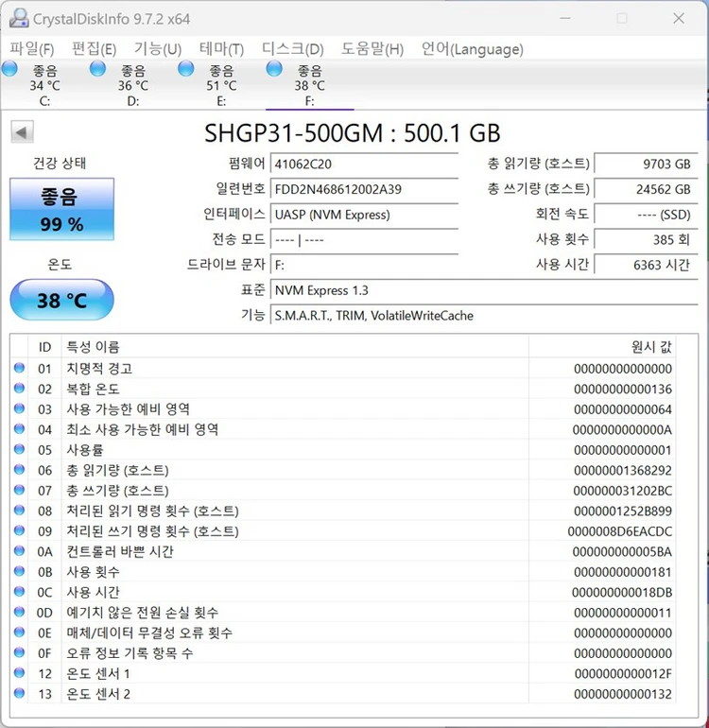Click power on count value 385 회
709x728 pixels.
(x=646, y=239)
